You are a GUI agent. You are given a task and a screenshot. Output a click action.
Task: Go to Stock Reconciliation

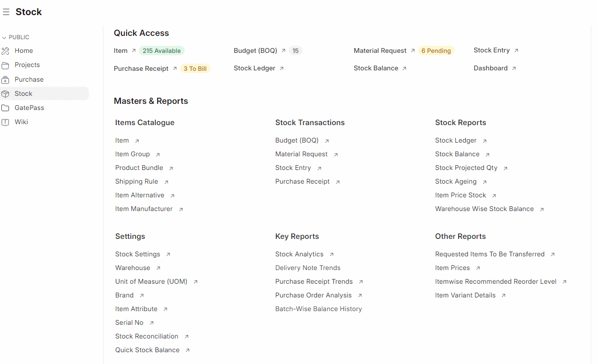pyautogui.click(x=146, y=337)
